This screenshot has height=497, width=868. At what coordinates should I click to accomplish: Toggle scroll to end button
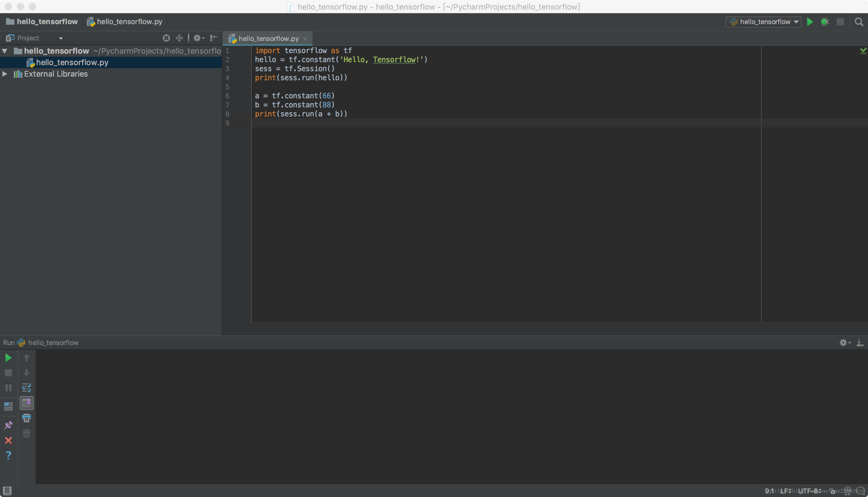(x=26, y=403)
